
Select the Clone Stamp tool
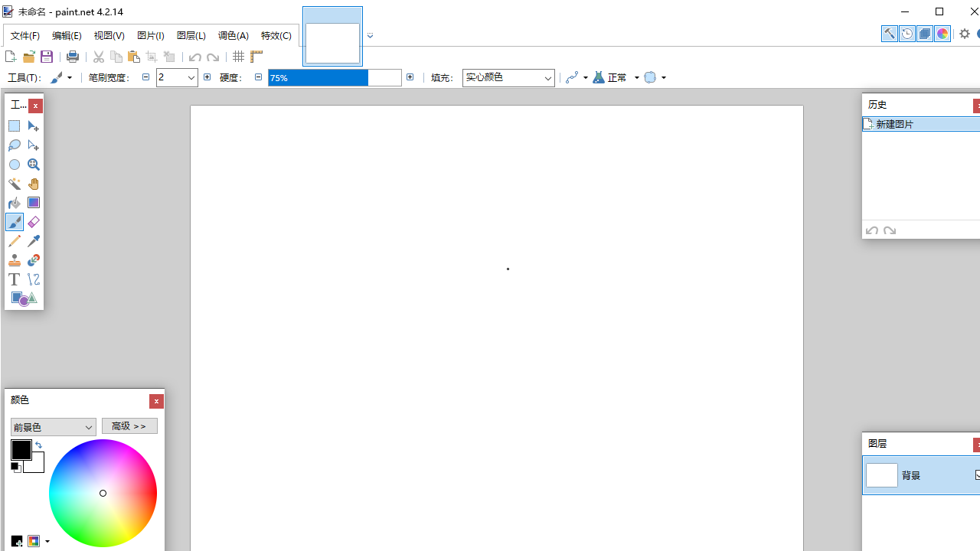(15, 260)
